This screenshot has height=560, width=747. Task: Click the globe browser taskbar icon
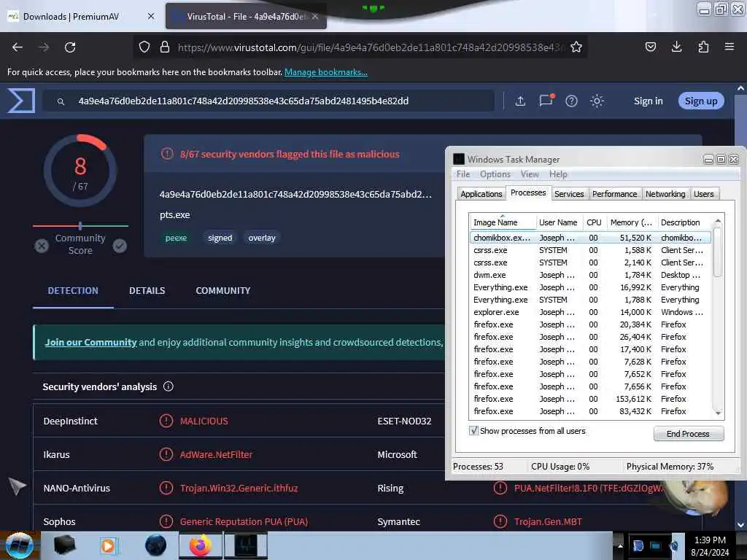[155, 545]
